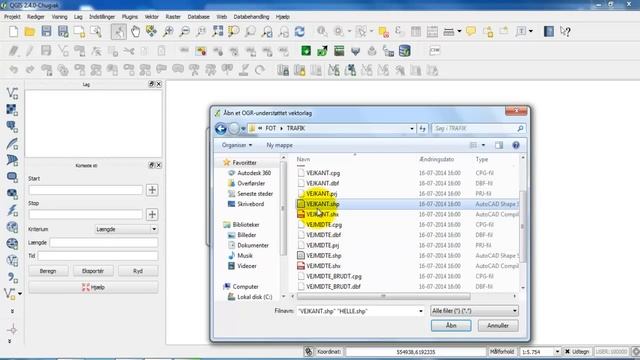Image resolution: width=640 pixels, height=360 pixels.
Task: Open the address bar path dropdown
Action: point(411,129)
